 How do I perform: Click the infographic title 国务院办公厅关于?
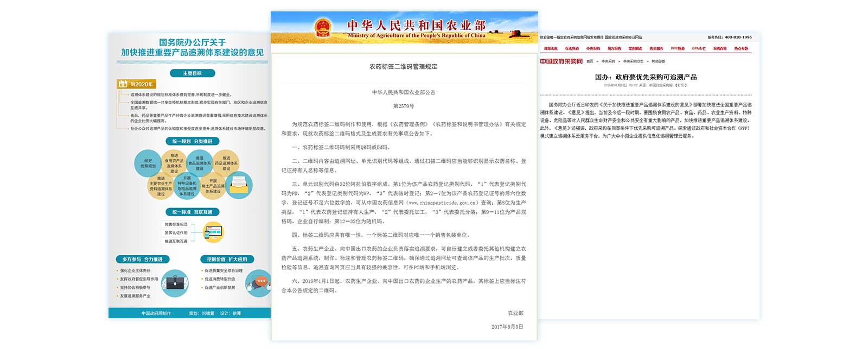point(193,42)
